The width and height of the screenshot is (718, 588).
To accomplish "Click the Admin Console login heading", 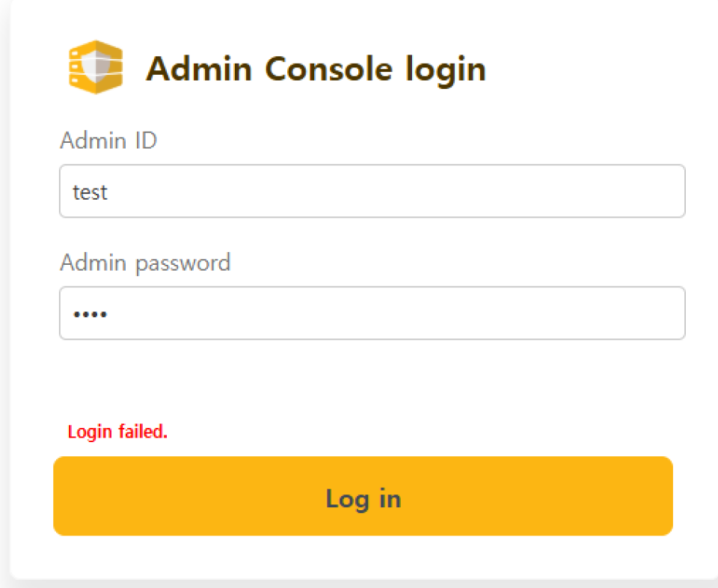I will [x=316, y=70].
